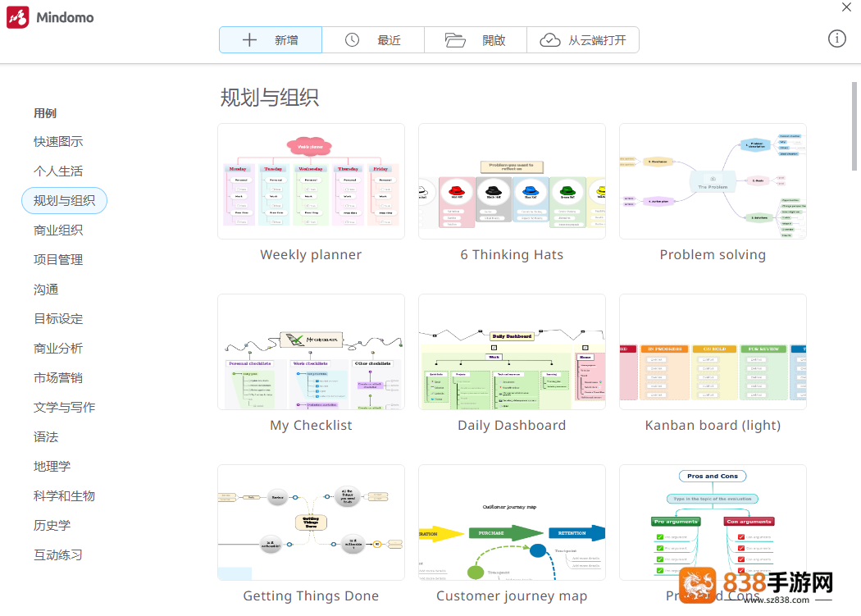861x616 pixels.
Task: Open the info icon at top right
Action: tap(837, 39)
